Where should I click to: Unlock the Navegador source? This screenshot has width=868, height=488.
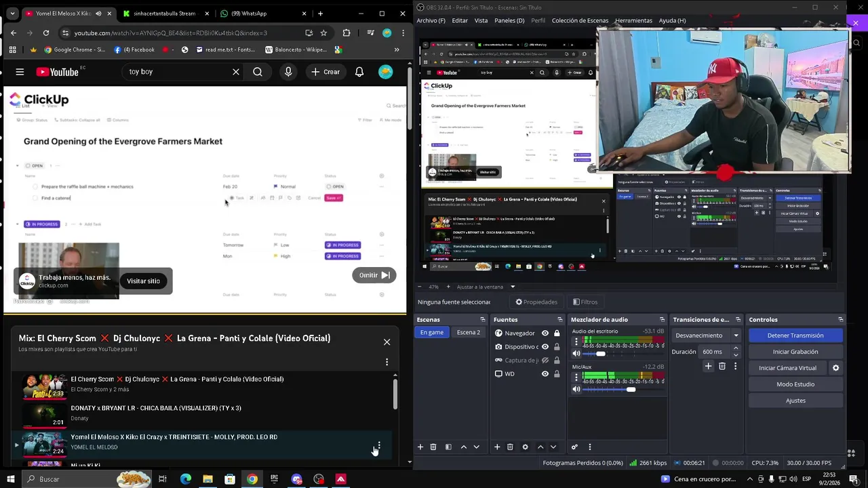(557, 333)
